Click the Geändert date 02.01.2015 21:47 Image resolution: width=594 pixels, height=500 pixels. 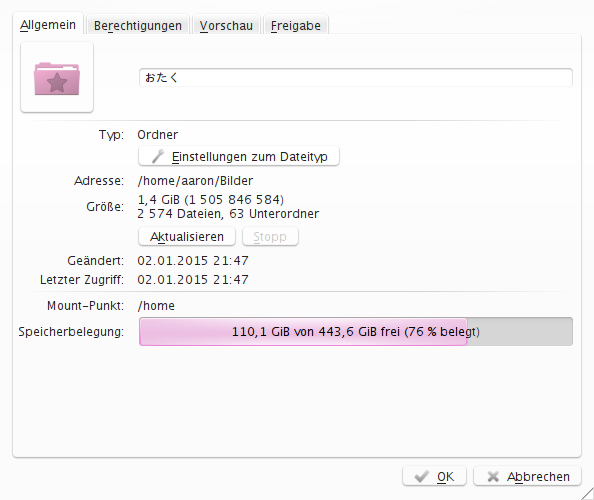193,261
